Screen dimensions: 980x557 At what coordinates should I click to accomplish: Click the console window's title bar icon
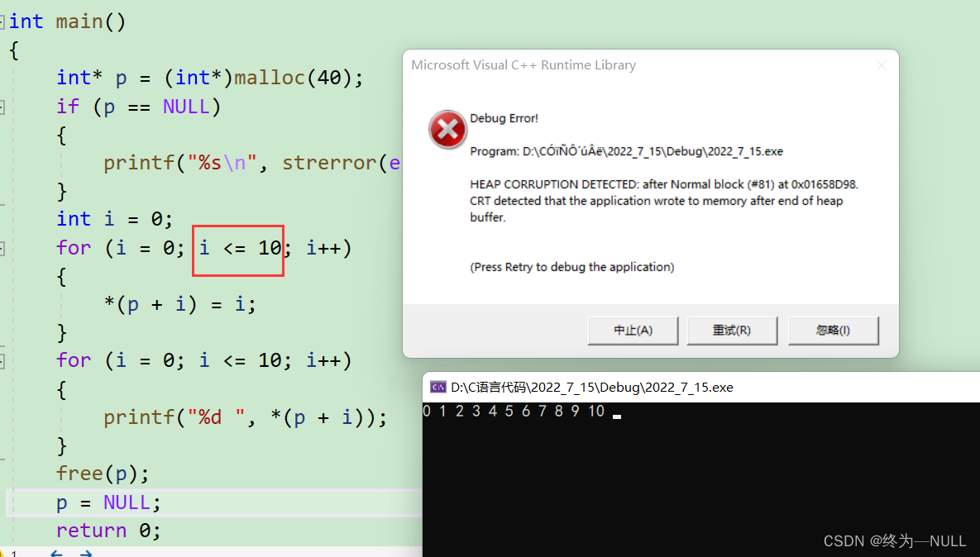pyautogui.click(x=437, y=387)
